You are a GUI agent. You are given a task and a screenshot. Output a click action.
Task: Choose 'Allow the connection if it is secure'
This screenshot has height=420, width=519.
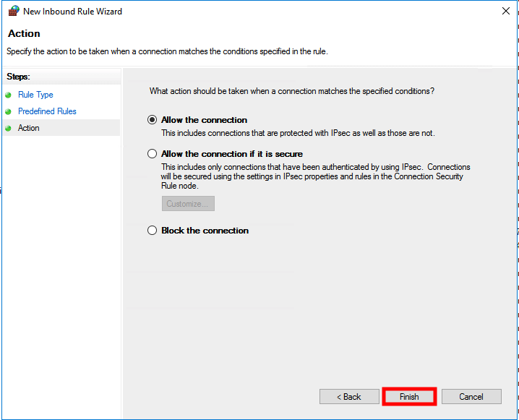[152, 154]
